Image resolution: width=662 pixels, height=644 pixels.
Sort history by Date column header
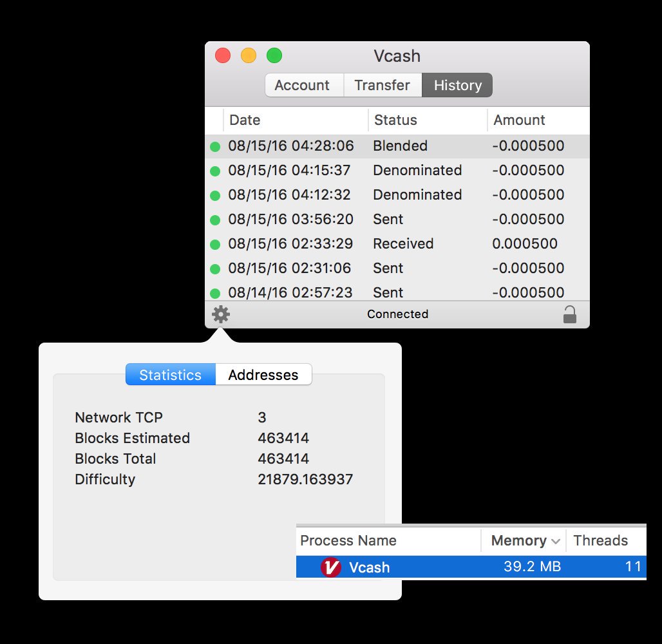click(x=296, y=120)
